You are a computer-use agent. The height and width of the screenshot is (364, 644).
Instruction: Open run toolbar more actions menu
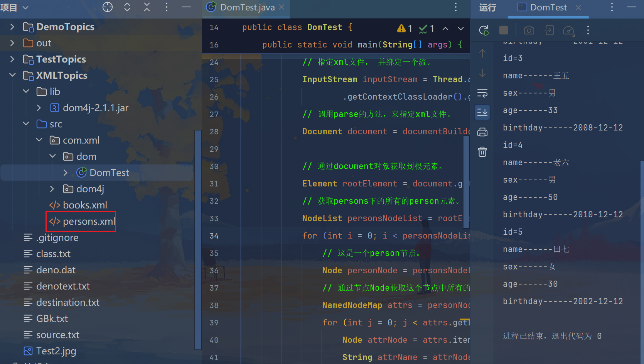click(x=588, y=30)
